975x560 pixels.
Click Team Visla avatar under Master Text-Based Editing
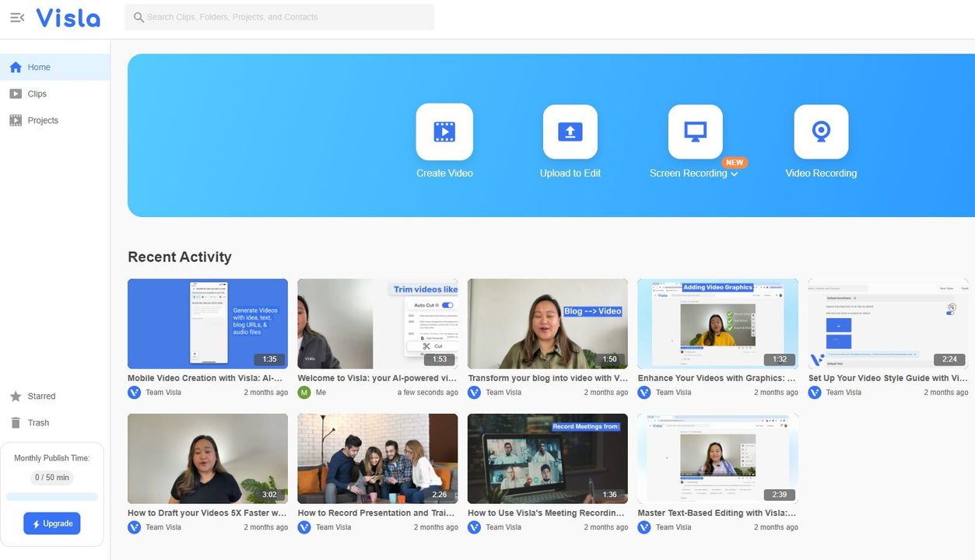coord(644,527)
